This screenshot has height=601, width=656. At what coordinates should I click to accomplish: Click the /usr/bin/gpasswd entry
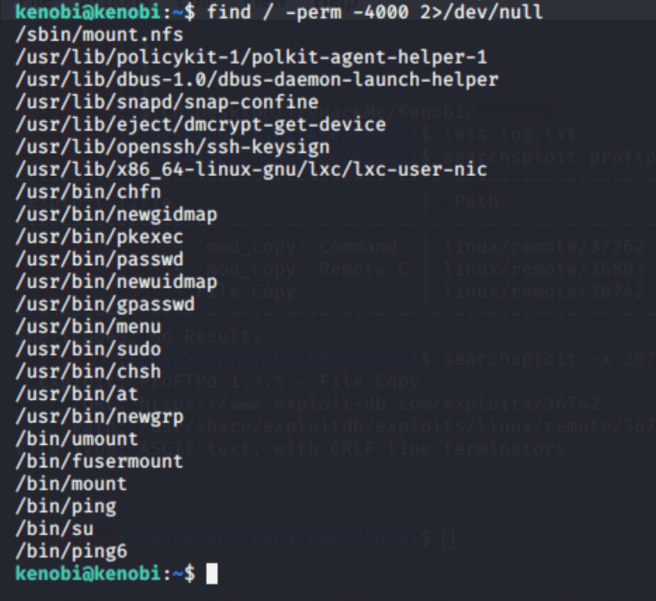(105, 304)
